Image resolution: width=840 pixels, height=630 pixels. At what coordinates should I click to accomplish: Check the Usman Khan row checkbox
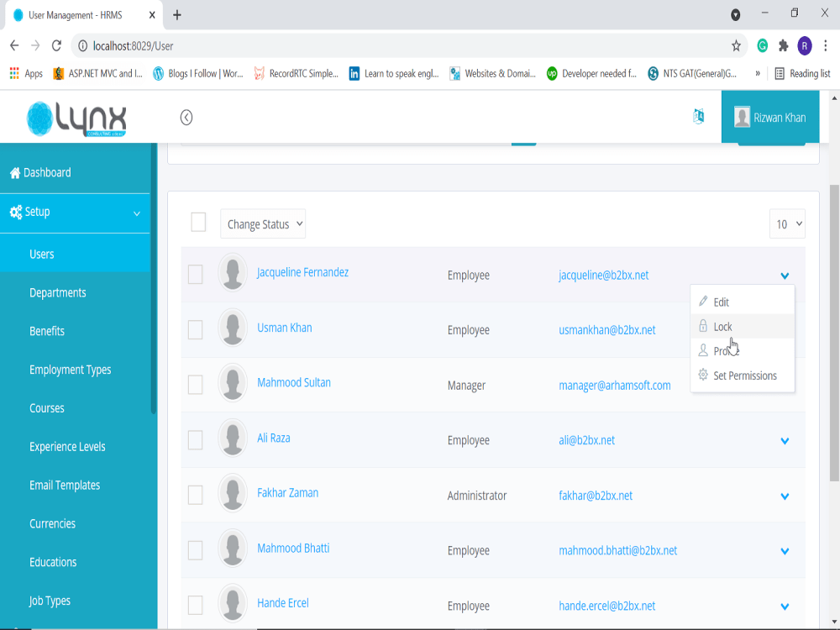[x=195, y=329]
